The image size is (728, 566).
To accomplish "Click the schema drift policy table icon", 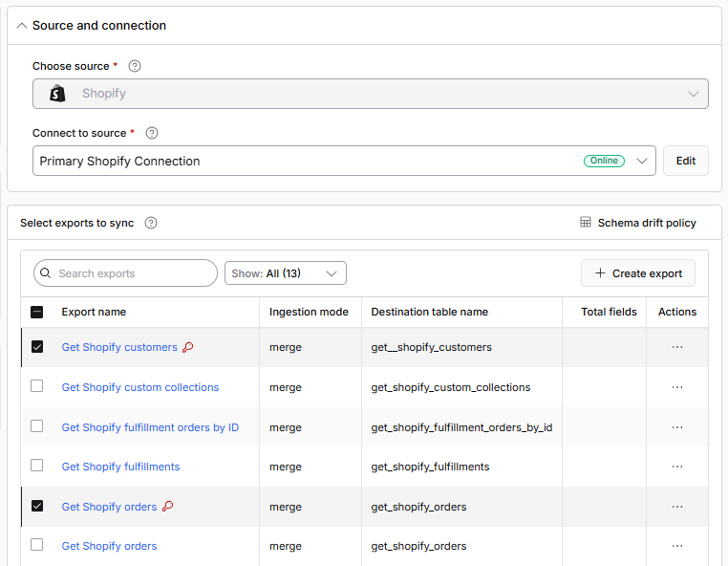I will coord(586,222).
